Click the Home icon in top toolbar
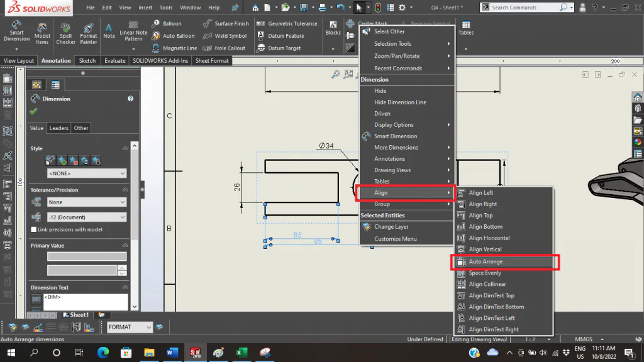 pos(255,8)
